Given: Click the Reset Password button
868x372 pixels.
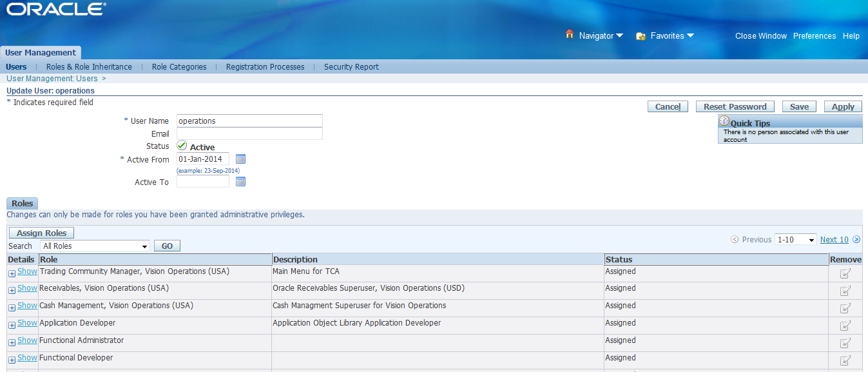Looking at the screenshot, I should 735,106.
